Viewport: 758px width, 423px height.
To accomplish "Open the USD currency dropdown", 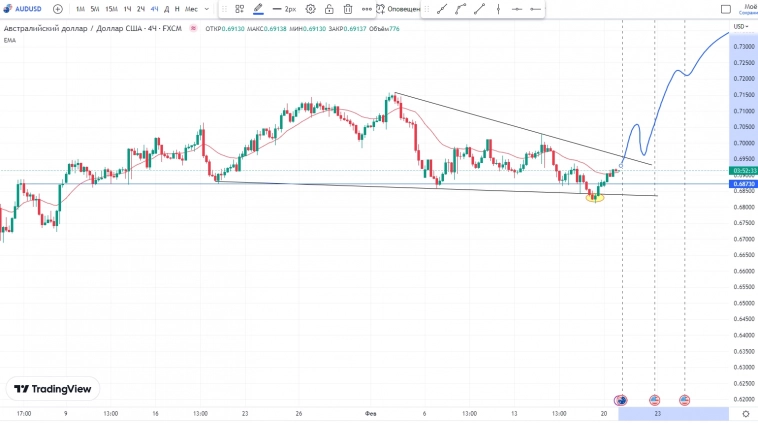I will [x=741, y=27].
